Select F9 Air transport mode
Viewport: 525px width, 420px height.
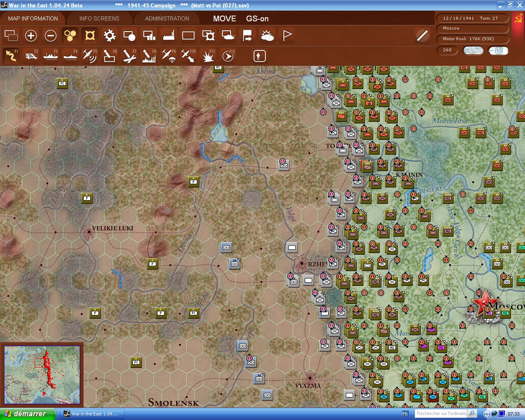point(169,56)
